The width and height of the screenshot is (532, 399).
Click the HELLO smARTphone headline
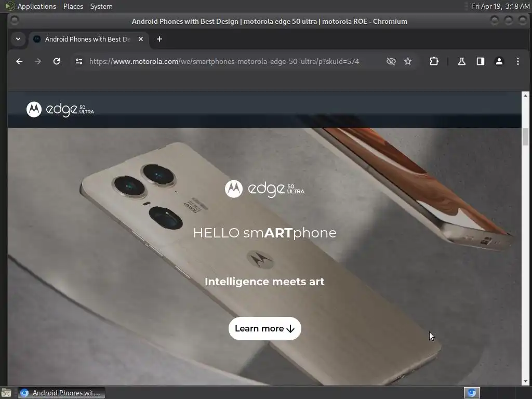pos(264,233)
